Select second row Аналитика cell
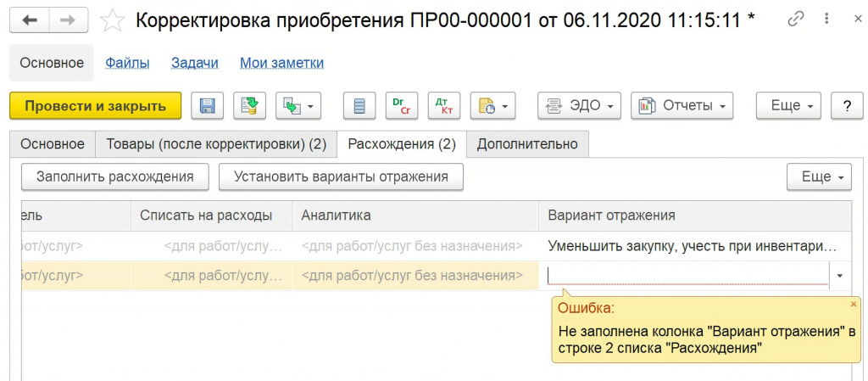The width and height of the screenshot is (868, 381). coord(415,275)
